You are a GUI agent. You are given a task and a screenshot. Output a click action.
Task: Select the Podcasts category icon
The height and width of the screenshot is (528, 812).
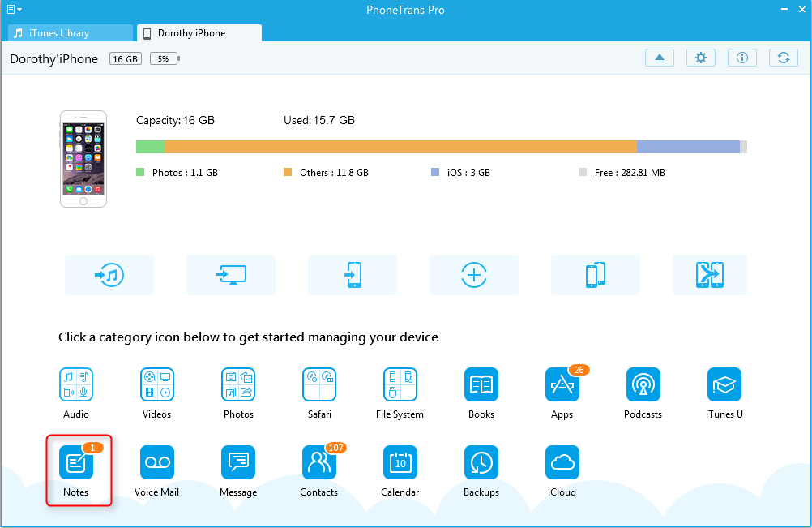tap(643, 385)
